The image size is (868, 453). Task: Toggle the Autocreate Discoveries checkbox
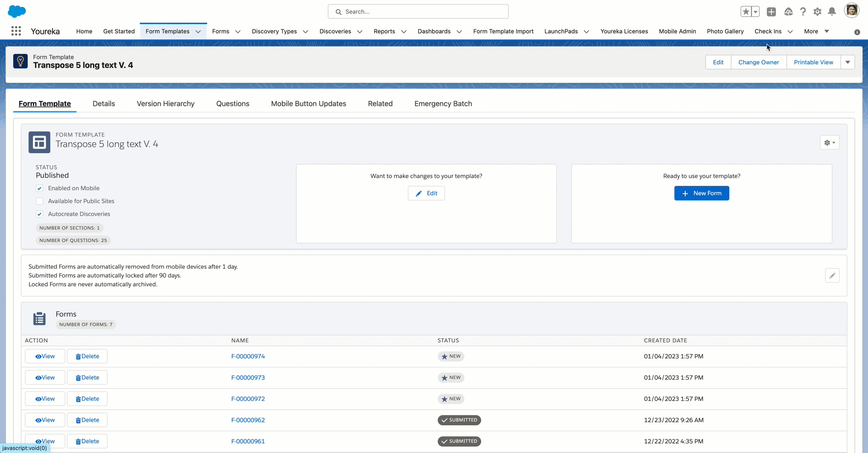click(x=39, y=214)
